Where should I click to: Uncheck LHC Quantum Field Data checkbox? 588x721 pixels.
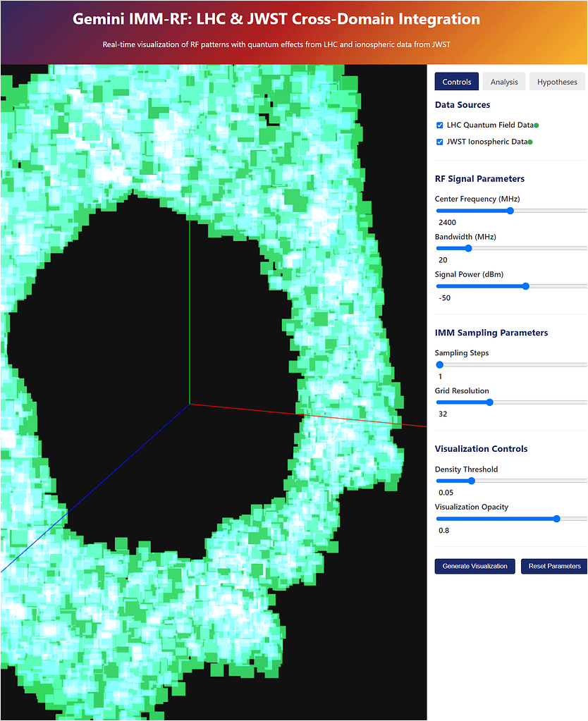440,125
